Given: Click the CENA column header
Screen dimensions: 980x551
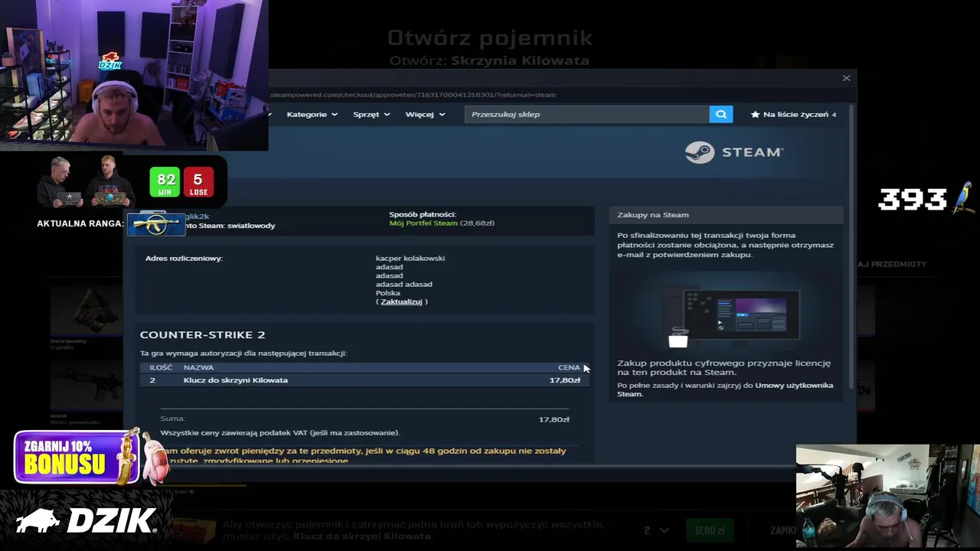Looking at the screenshot, I should 568,367.
